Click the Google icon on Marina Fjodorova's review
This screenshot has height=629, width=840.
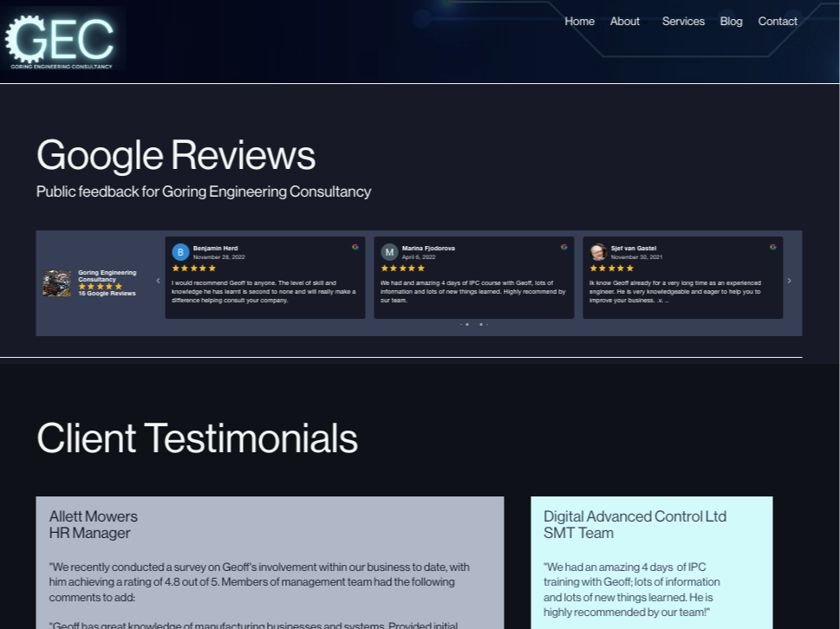[x=564, y=247]
